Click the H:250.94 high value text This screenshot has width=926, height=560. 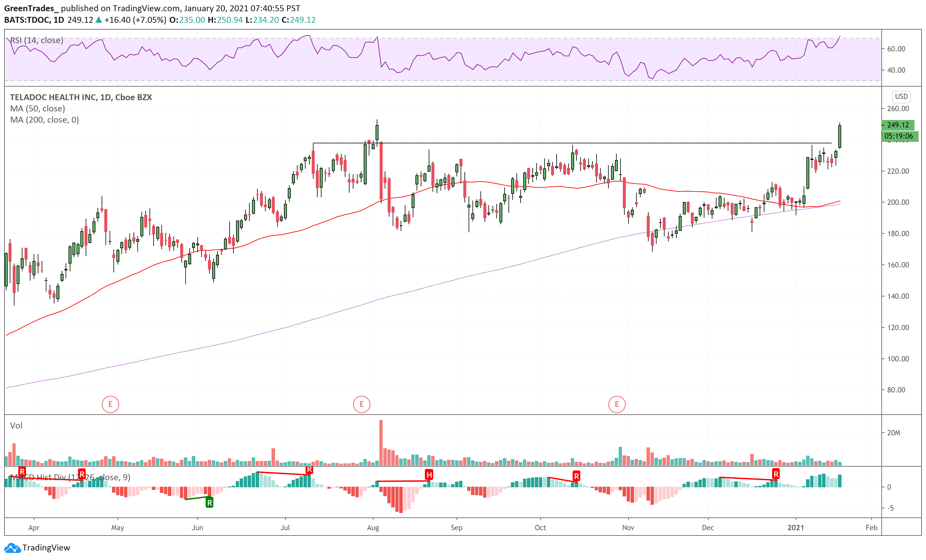(225, 20)
